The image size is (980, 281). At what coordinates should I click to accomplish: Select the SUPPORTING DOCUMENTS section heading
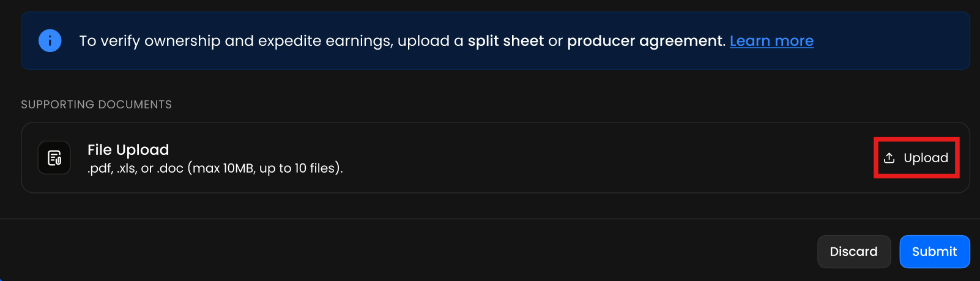pos(96,105)
